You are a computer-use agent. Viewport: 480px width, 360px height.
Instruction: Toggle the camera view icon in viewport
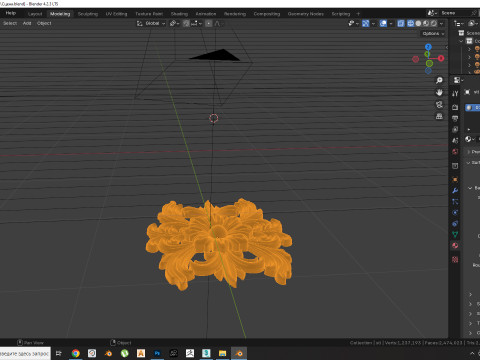pos(439,104)
